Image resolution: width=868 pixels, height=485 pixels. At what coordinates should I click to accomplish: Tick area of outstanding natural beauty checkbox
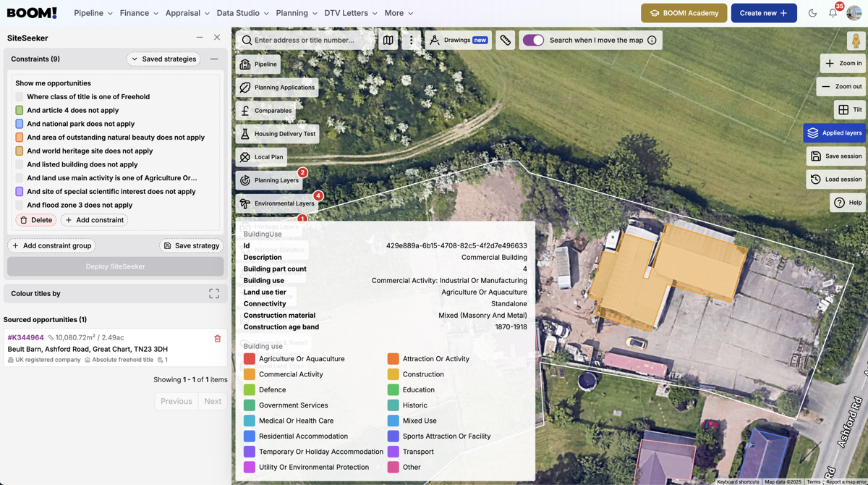coord(20,138)
